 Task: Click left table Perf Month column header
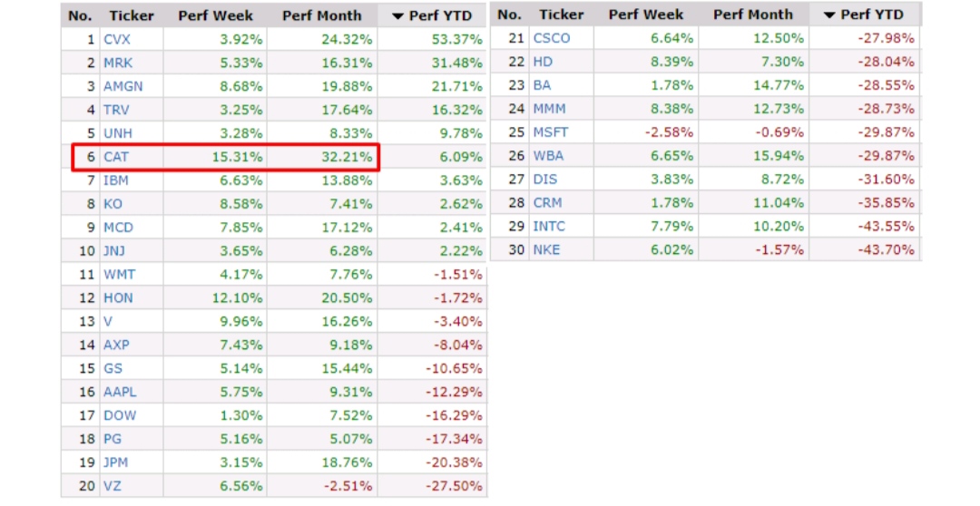point(322,15)
